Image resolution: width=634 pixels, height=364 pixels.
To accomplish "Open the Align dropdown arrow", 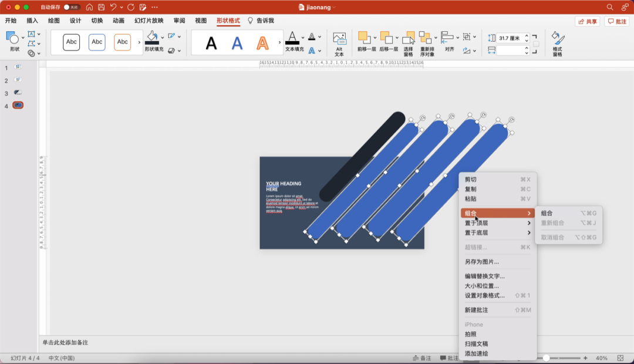I will [458, 38].
